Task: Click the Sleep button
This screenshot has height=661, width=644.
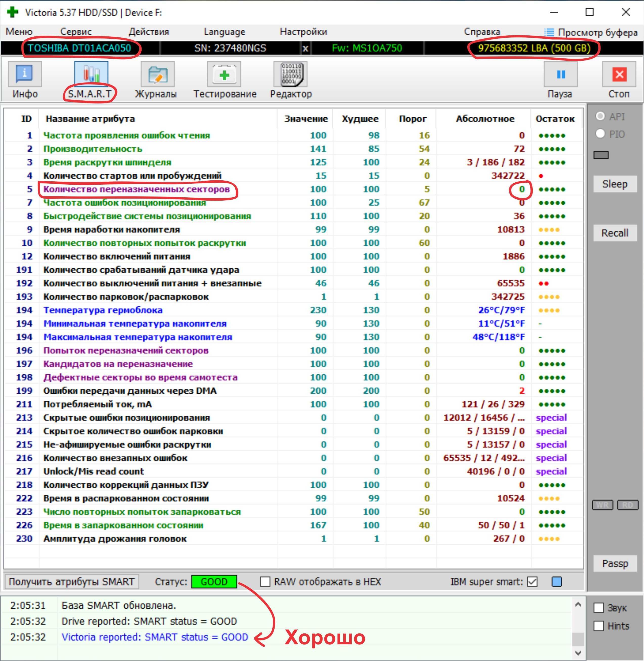Action: coord(615,184)
